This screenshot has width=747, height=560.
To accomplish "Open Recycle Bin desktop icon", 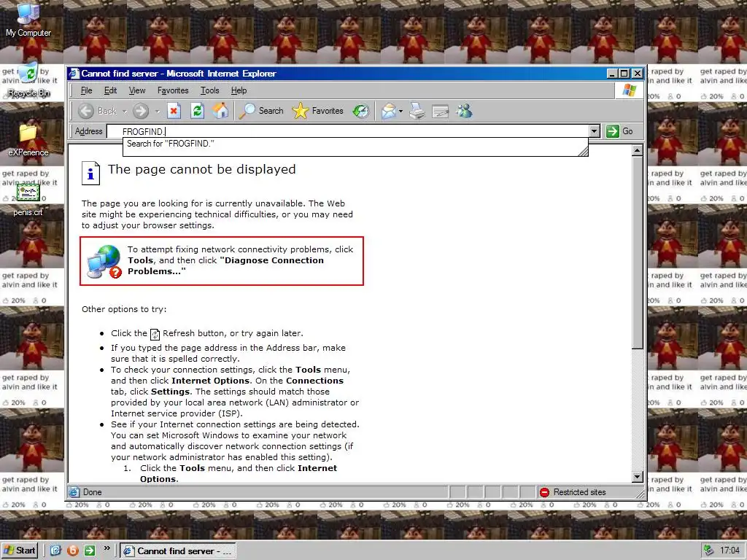I will click(x=28, y=80).
